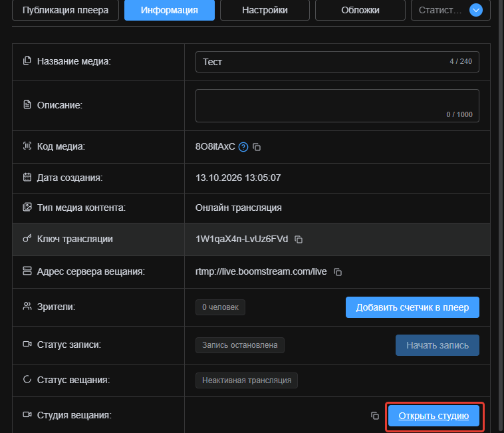
Task: Open the studio via Открыть студию
Action: click(x=434, y=416)
